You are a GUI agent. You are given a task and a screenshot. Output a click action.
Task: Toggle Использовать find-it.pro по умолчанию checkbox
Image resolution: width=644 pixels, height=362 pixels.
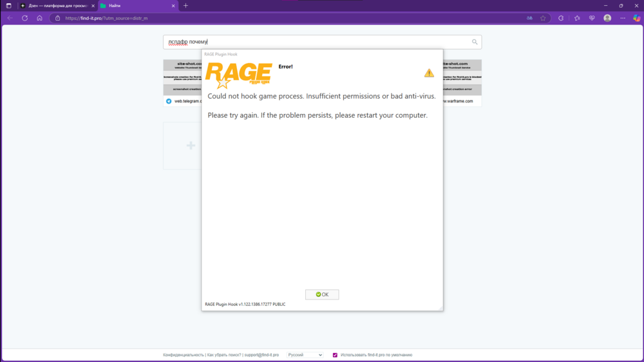(335, 355)
